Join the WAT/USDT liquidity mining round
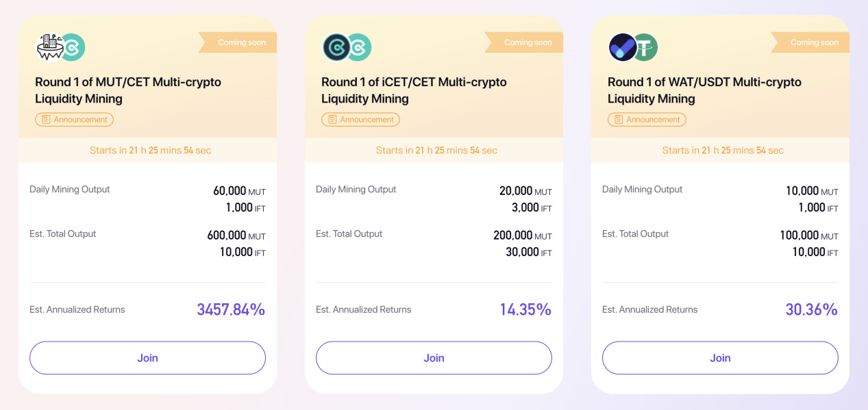This screenshot has width=868, height=410. click(x=720, y=358)
